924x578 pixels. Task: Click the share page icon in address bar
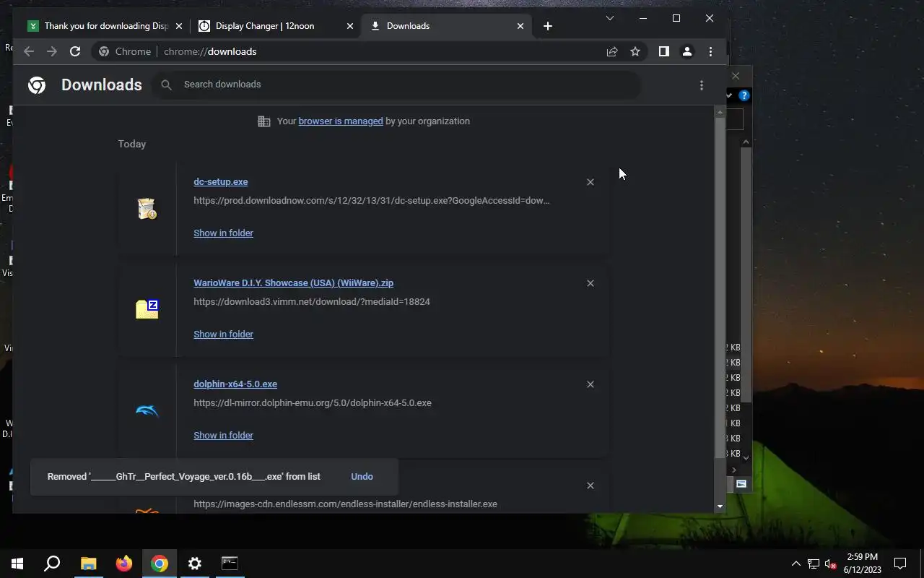pos(612,51)
